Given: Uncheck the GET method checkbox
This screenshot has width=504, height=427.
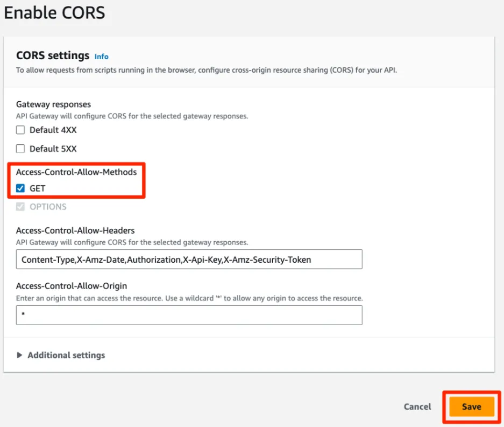Looking at the screenshot, I should pyautogui.click(x=20, y=188).
